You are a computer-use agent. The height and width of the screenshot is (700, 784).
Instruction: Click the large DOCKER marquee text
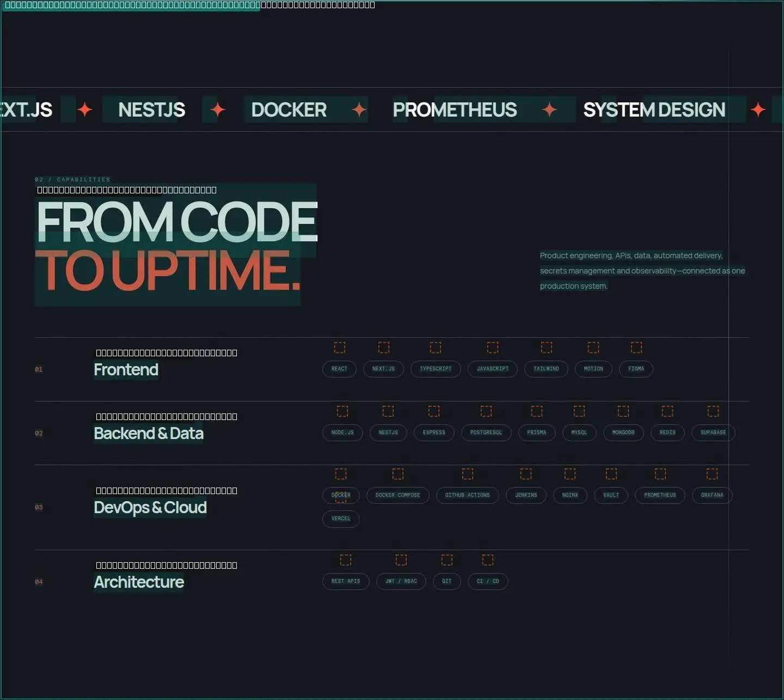[x=289, y=110]
